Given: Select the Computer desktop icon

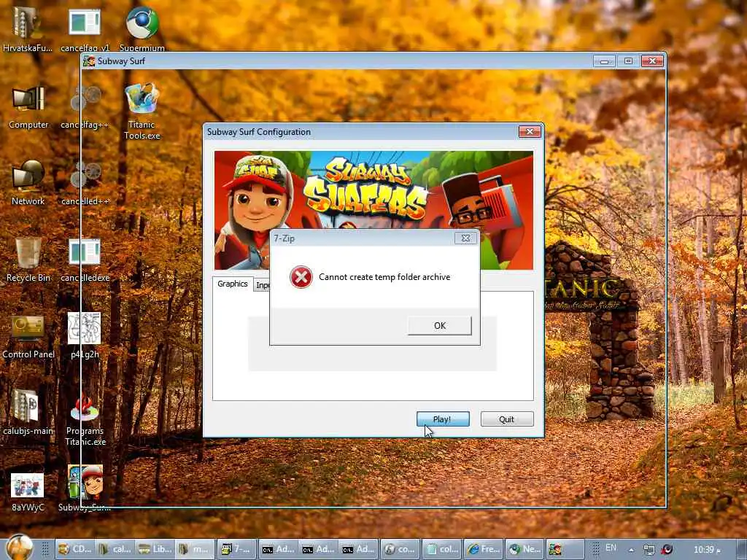Looking at the screenshot, I should (28, 107).
